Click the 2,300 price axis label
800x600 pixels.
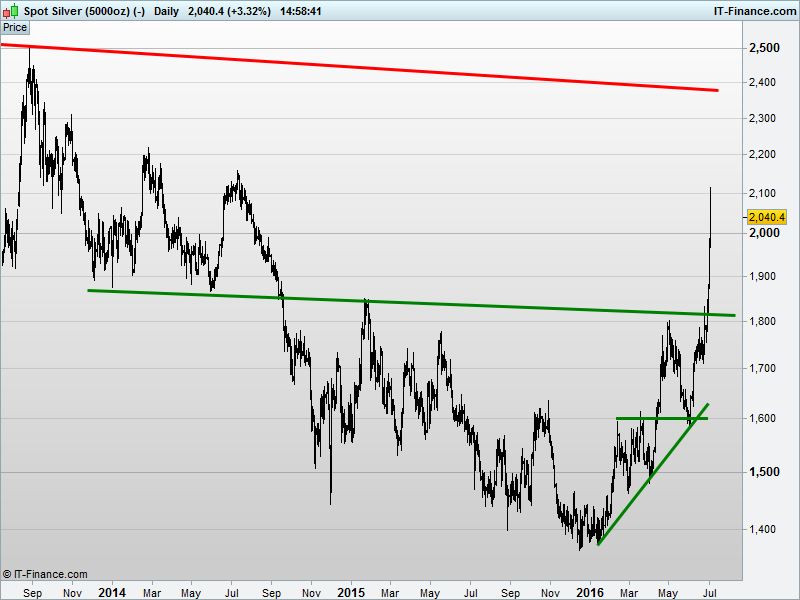pos(762,118)
